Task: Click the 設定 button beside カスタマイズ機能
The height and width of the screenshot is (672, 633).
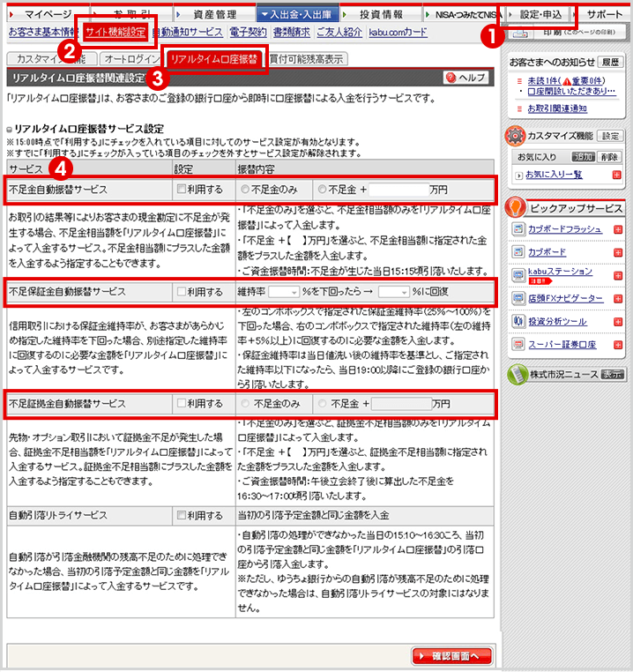Action: coord(610,136)
